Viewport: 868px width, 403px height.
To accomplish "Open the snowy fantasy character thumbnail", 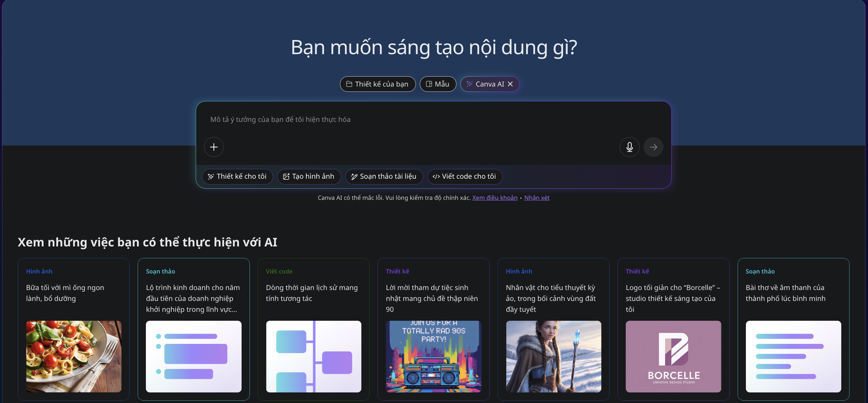I will pyautogui.click(x=553, y=356).
